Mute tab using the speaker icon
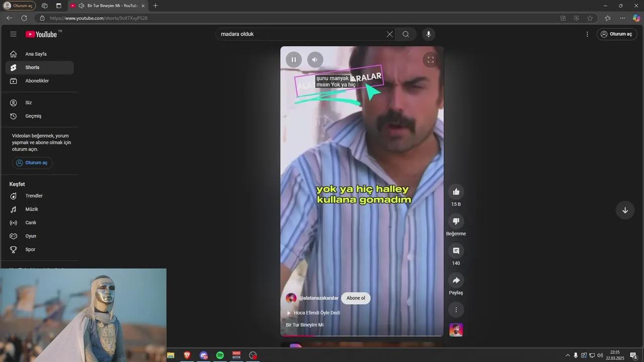Viewport: 644px width, 362px height. [x=81, y=6]
